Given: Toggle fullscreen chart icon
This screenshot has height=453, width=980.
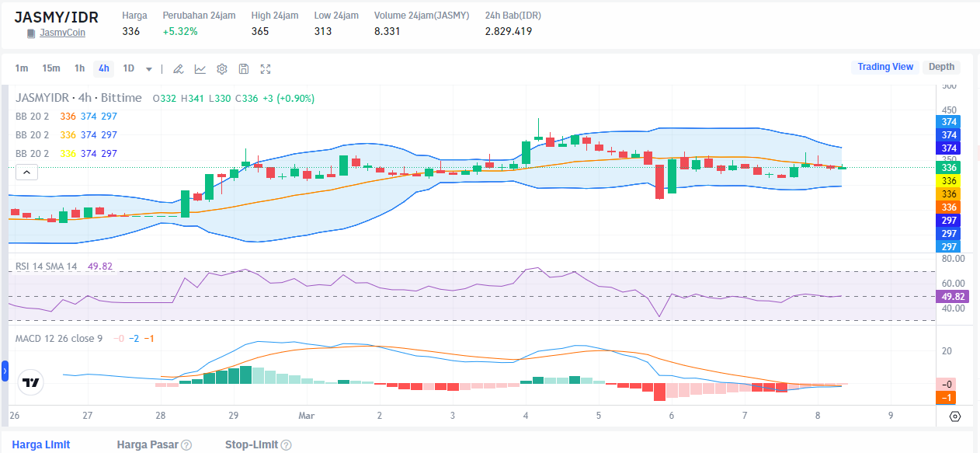Looking at the screenshot, I should point(265,68).
